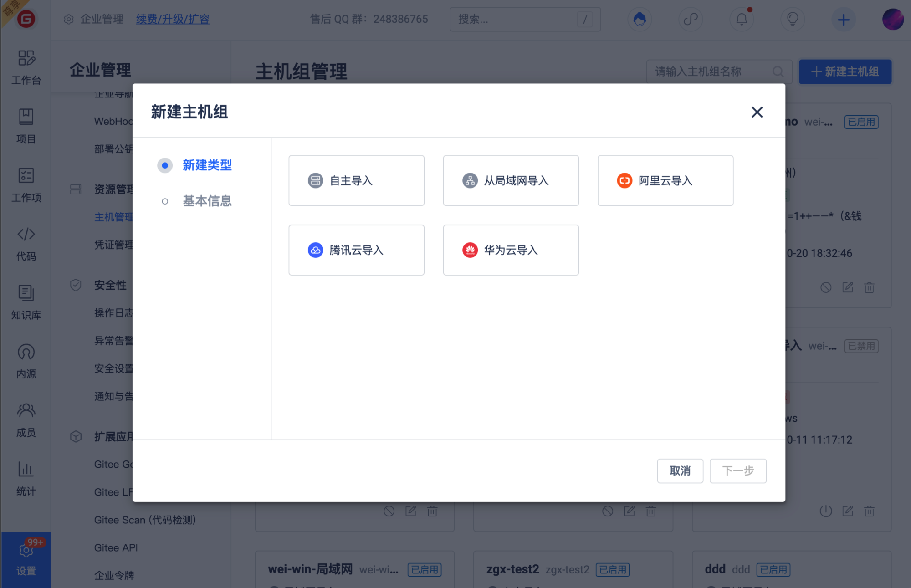Click the lightbulb tips icon
This screenshot has height=588, width=911.
pos(793,20)
